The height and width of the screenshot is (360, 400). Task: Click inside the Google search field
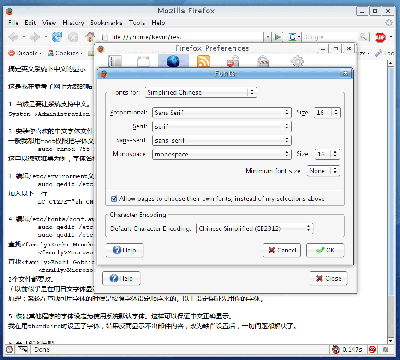click(330, 37)
